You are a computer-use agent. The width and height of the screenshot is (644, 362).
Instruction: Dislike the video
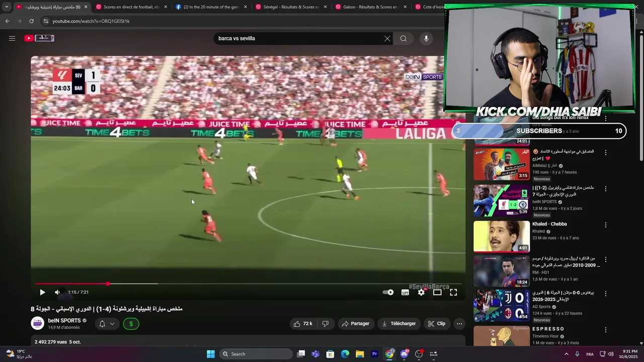coord(326,324)
